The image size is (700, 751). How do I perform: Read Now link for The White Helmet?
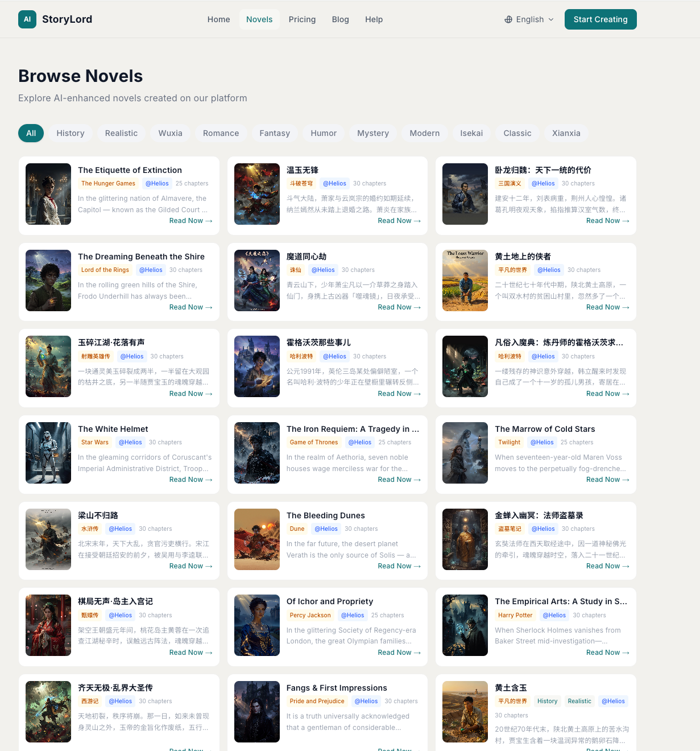click(x=191, y=480)
